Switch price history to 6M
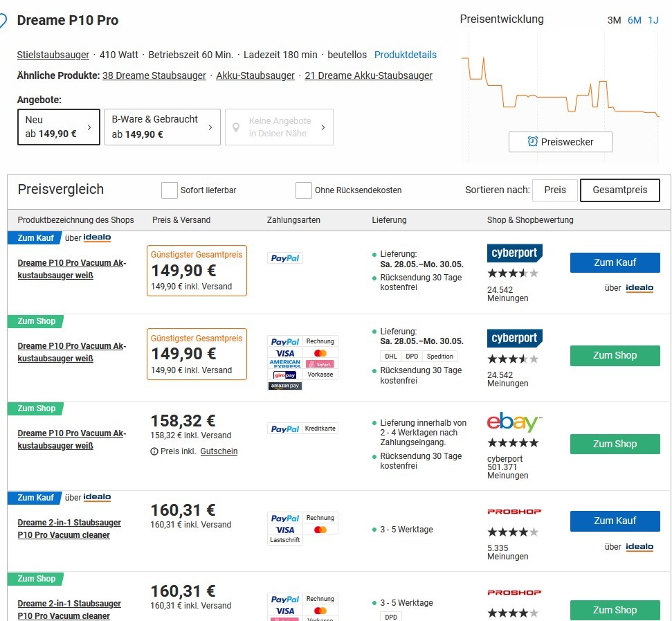The width and height of the screenshot is (672, 621). [x=635, y=20]
